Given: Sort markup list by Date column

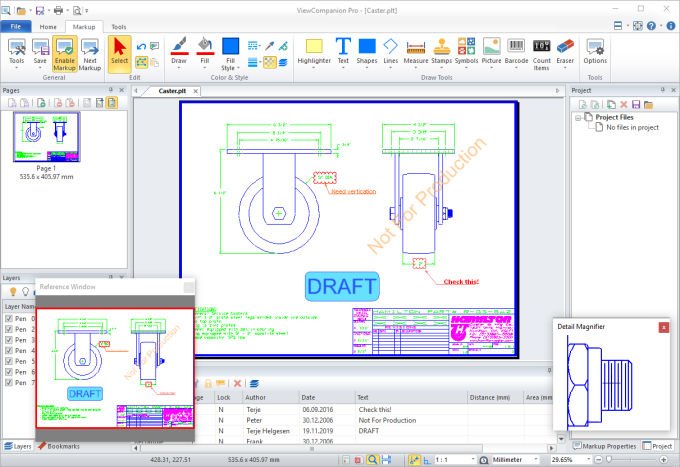Looking at the screenshot, I should click(327, 397).
